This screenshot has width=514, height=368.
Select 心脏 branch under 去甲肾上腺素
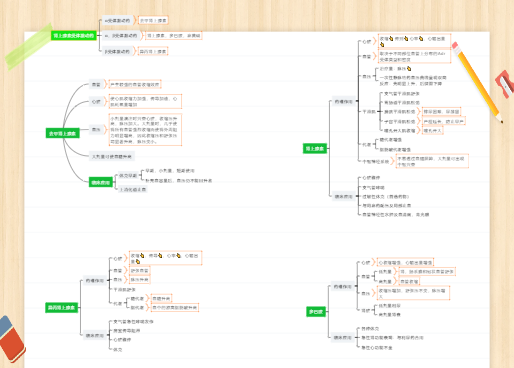96,101
